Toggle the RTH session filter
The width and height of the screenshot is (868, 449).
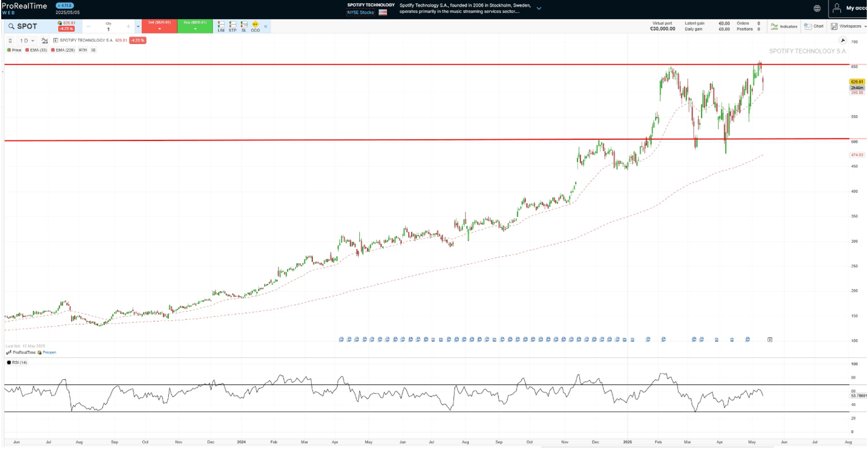[x=83, y=50]
